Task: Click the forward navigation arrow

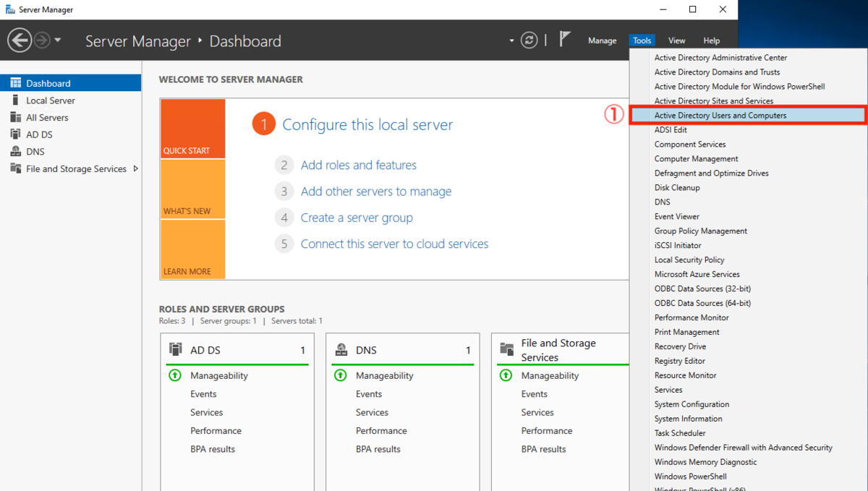Action: 42,40
